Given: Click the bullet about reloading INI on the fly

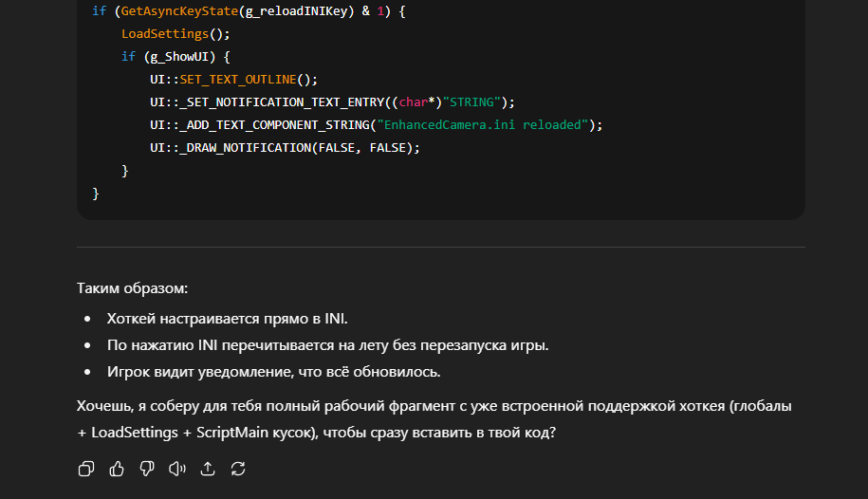Looking at the screenshot, I should (327, 344).
